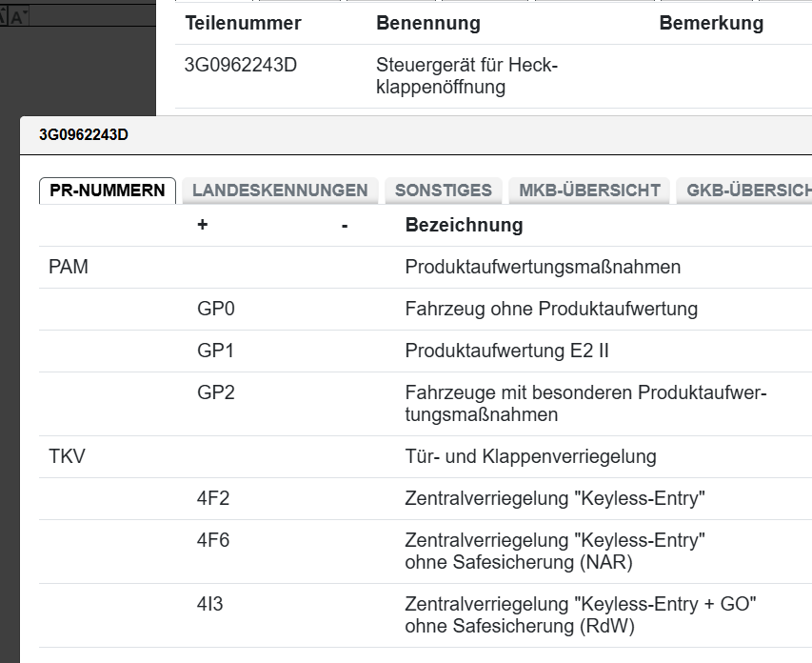Click the Benennung column header
Image resolution: width=812 pixels, height=663 pixels.
[x=427, y=23]
